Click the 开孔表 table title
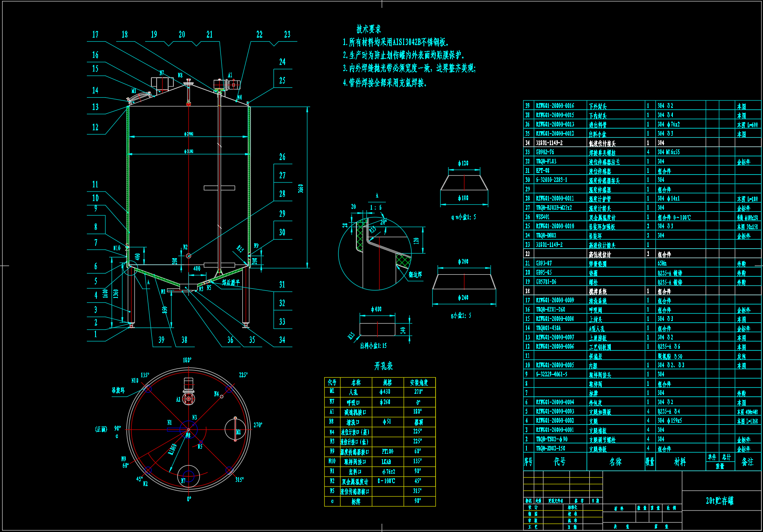Image resolution: width=763 pixels, height=532 pixels. click(383, 366)
